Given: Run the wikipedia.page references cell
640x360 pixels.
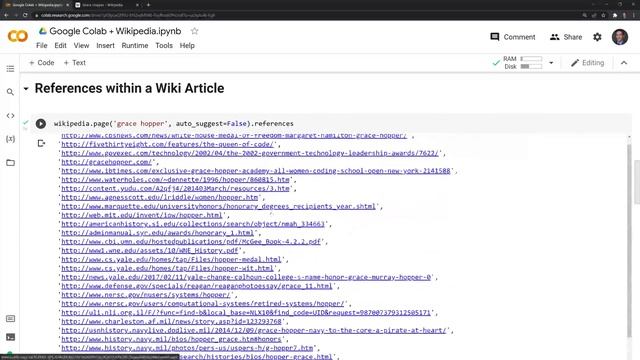Looking at the screenshot, I should pyautogui.click(x=40, y=123).
